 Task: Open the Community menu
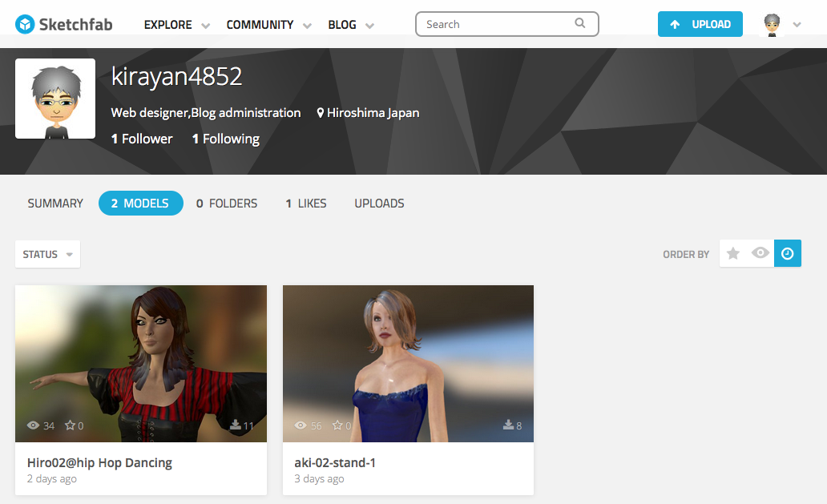[260, 25]
